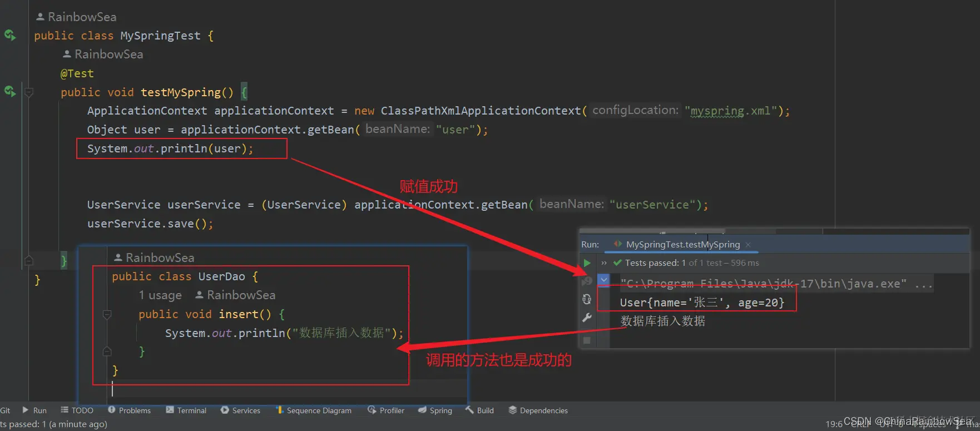Viewport: 980px width, 431px height.
Task: Collapse the insert() method fold in UserDao
Action: tap(107, 315)
